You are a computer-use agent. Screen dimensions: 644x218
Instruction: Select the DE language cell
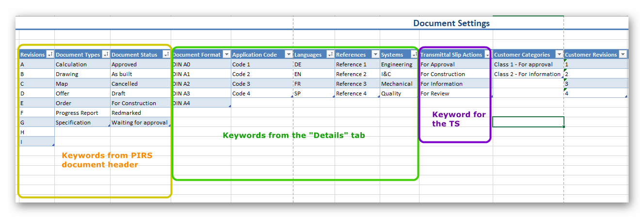coord(314,64)
